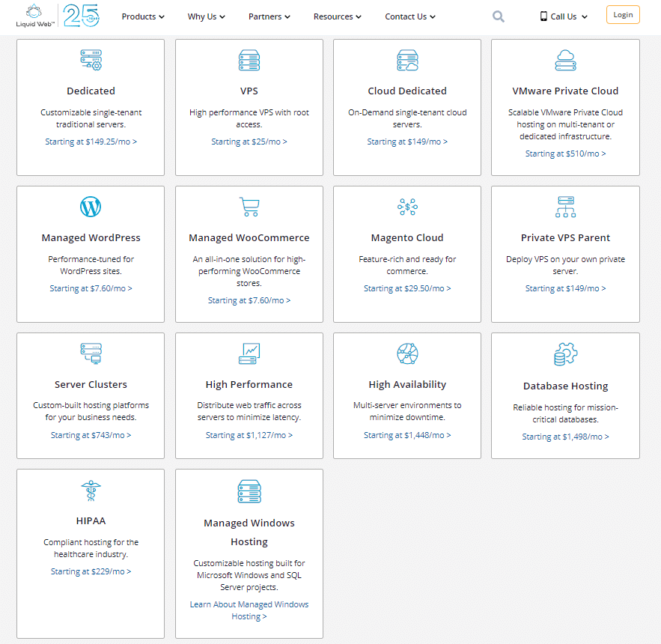Open Learn About Managed Windows Hosting link
Screen dimensions: 661x644
click(249, 610)
